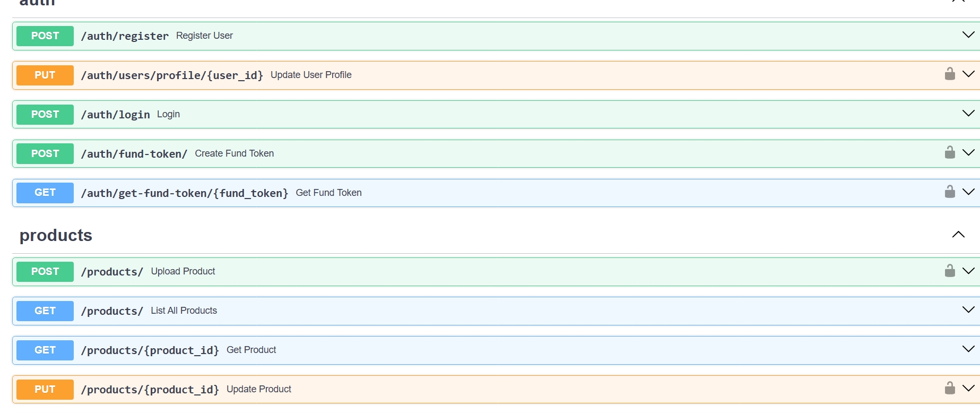Open the /auth/login path link

pos(115,115)
